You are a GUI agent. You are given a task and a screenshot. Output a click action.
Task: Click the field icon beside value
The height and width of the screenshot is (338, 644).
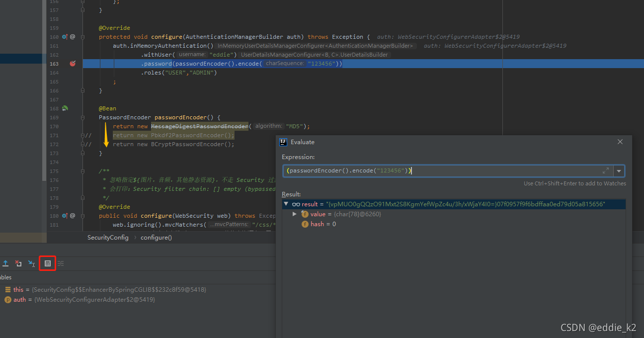pyautogui.click(x=305, y=214)
